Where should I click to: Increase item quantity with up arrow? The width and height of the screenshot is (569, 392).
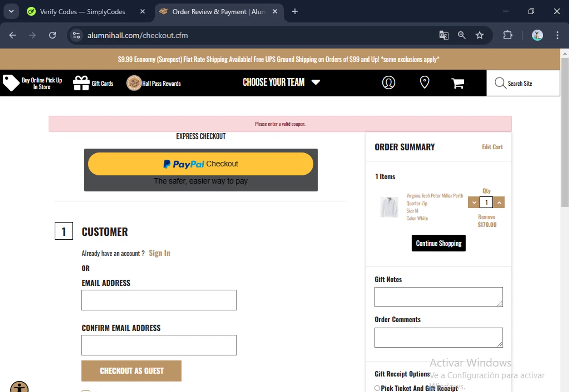[x=499, y=202]
